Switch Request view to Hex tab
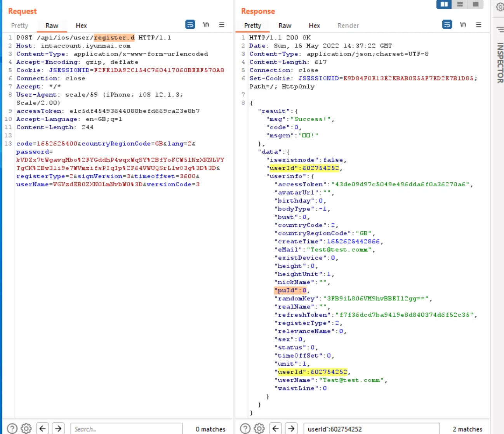The width and height of the screenshot is (504, 434). point(81,26)
